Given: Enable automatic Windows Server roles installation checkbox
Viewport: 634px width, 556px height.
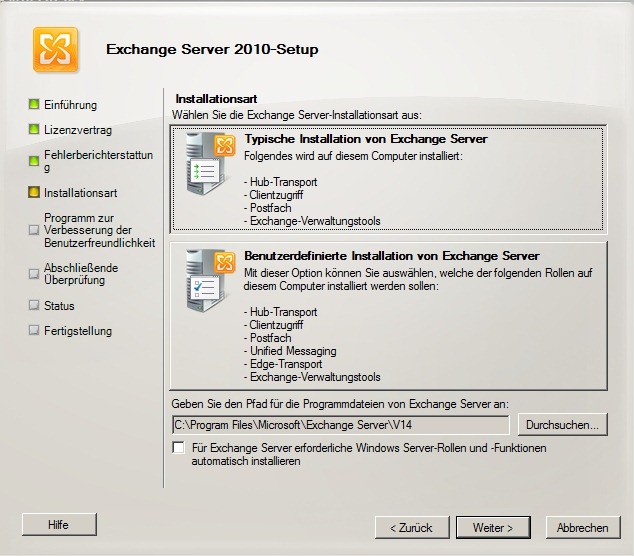Looking at the screenshot, I should [178, 448].
